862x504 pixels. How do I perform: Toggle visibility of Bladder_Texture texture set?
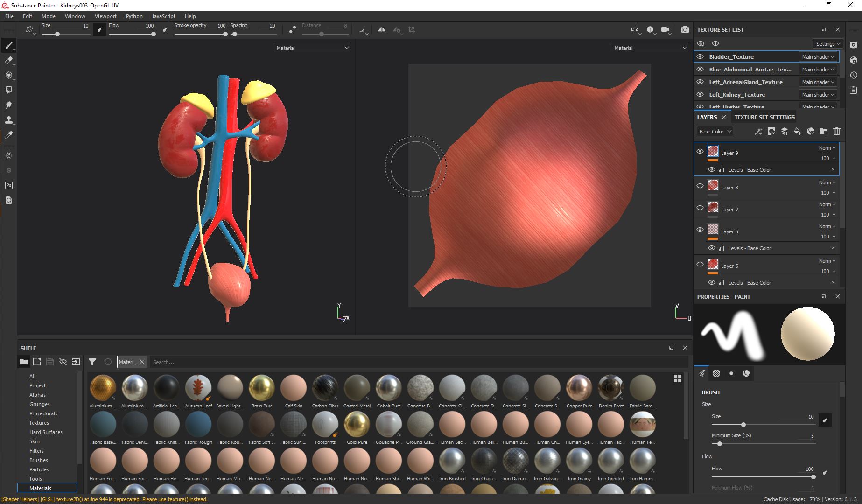point(700,57)
